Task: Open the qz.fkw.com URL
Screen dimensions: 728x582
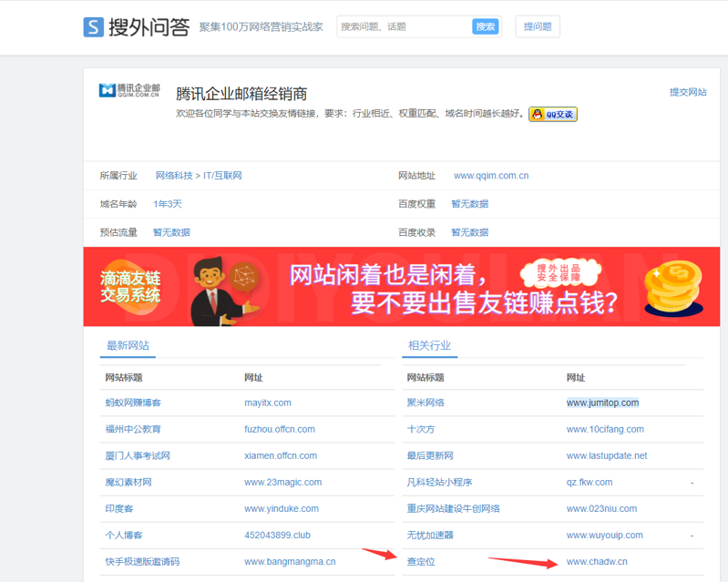Action: (x=590, y=482)
